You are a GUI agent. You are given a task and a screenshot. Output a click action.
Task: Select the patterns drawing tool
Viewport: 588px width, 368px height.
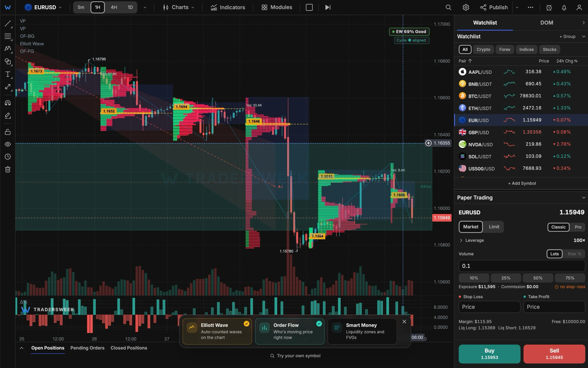(8, 49)
